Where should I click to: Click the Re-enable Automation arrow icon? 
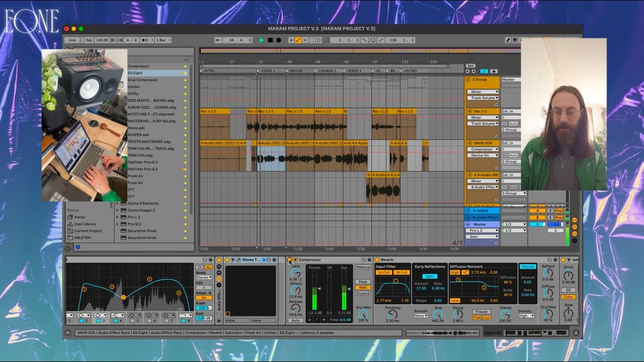(x=305, y=40)
